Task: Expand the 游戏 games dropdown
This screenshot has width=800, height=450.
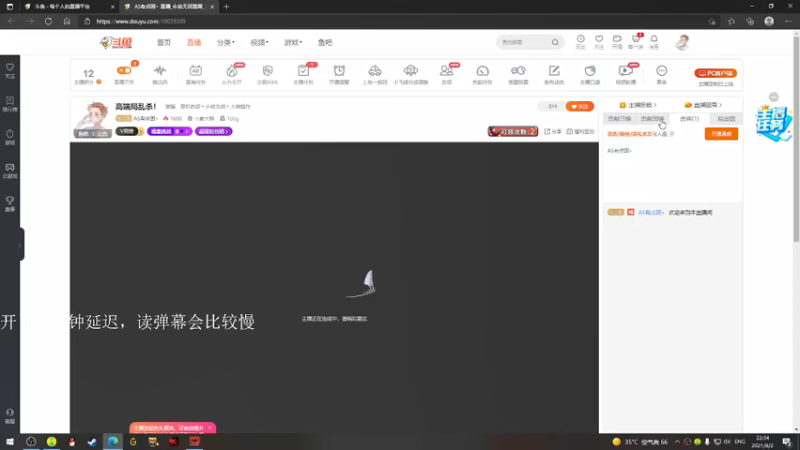Action: pos(293,42)
